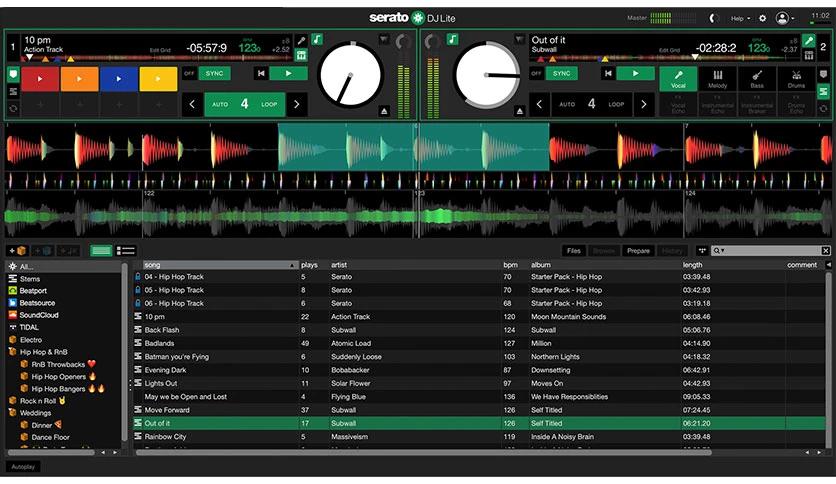The image size is (836, 484).
Task: Halve the loop size on deck 2
Action: tap(540, 104)
